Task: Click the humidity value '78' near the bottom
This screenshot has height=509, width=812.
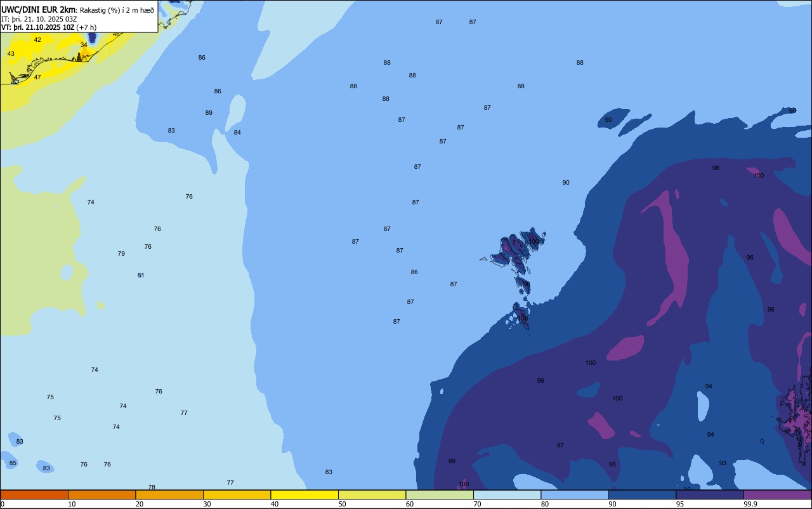Action: pos(152,487)
